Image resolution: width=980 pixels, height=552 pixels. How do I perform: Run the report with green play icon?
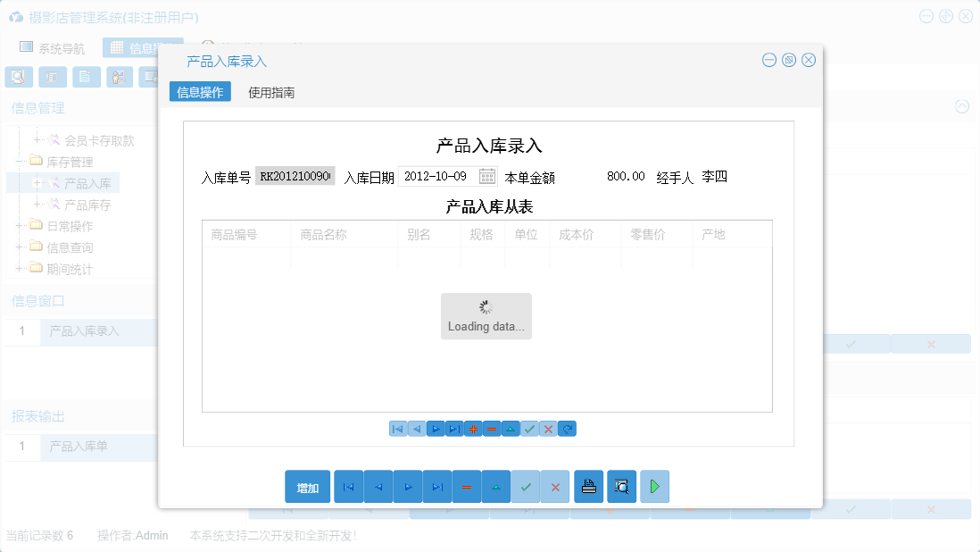point(654,487)
